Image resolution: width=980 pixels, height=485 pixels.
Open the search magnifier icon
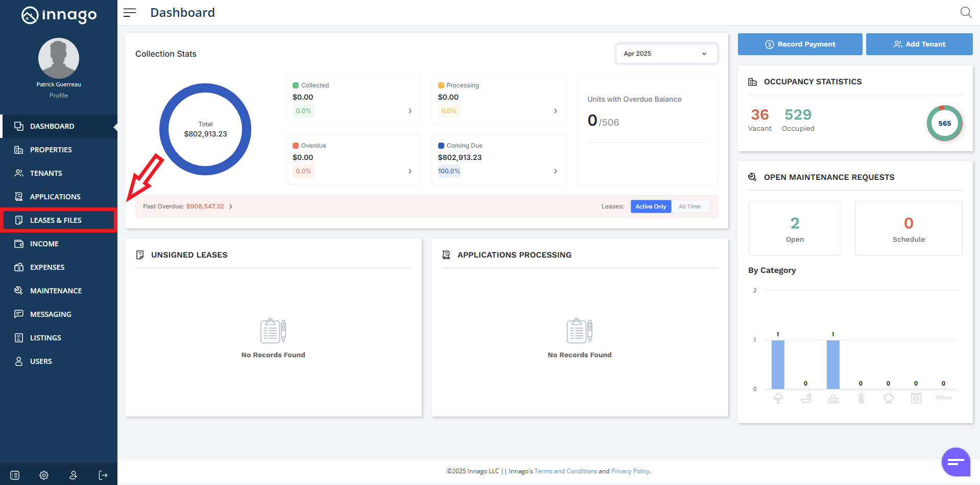pyautogui.click(x=966, y=12)
